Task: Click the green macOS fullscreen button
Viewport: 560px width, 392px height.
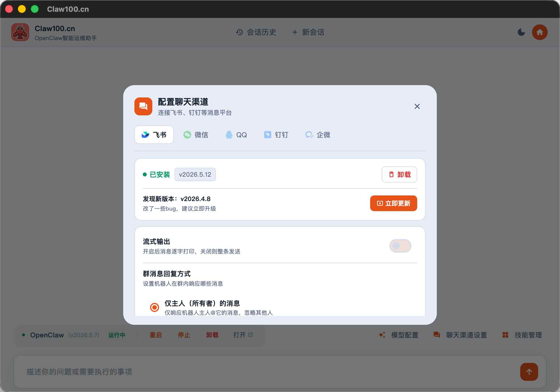Action: point(35,9)
